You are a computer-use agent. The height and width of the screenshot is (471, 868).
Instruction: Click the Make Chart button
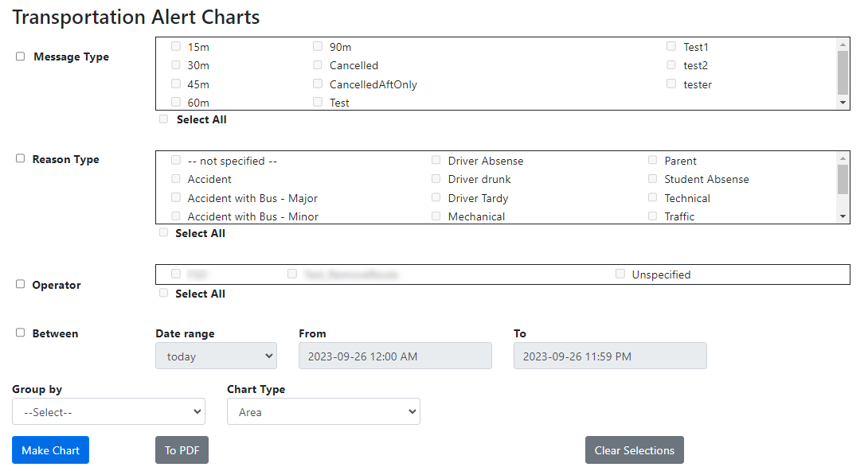pyautogui.click(x=50, y=450)
